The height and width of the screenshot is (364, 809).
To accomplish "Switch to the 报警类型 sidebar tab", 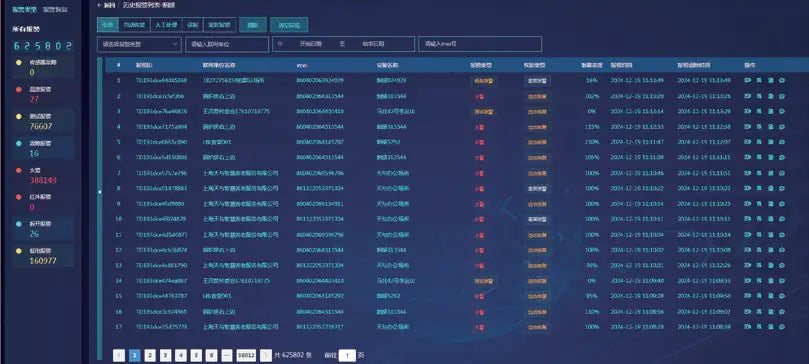I will click(x=25, y=10).
